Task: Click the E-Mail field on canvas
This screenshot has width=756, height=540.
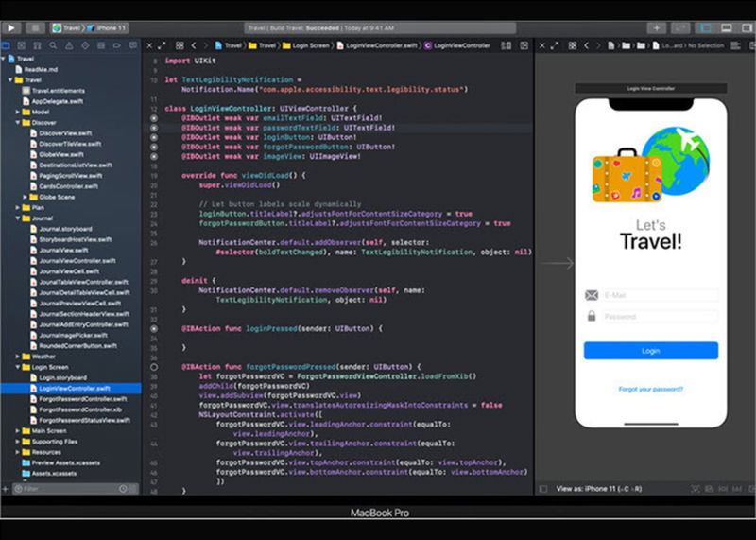Action: (x=660, y=295)
